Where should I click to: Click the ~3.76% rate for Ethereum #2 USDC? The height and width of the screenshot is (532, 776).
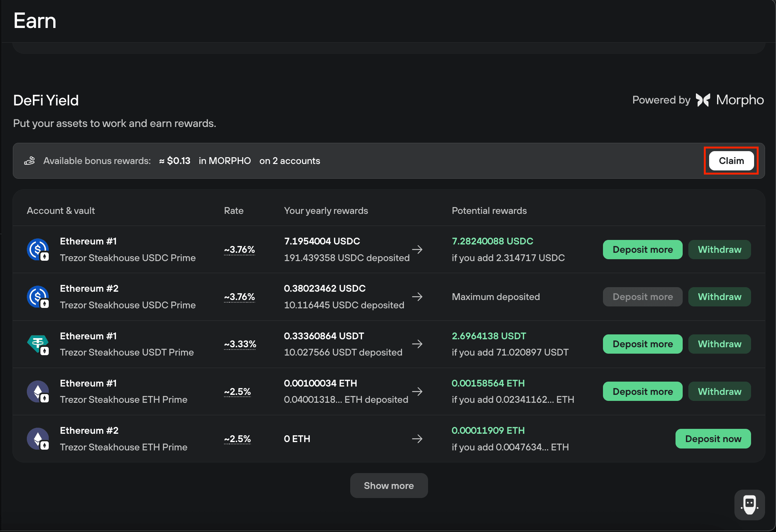(x=240, y=297)
